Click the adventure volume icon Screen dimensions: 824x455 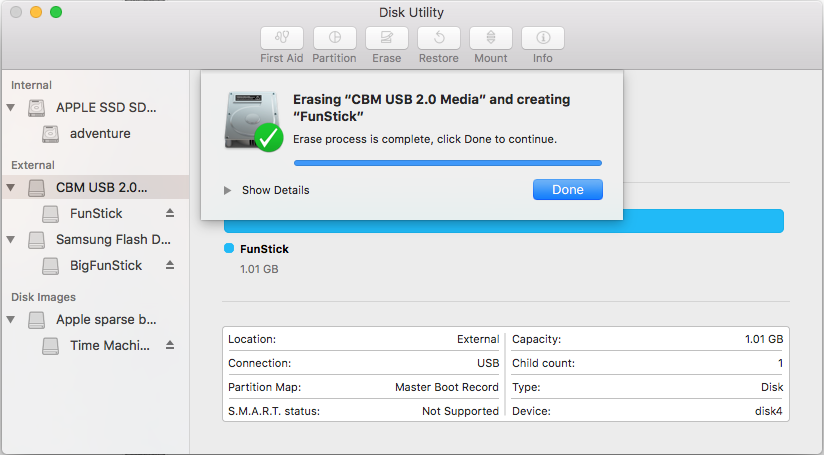(50, 133)
